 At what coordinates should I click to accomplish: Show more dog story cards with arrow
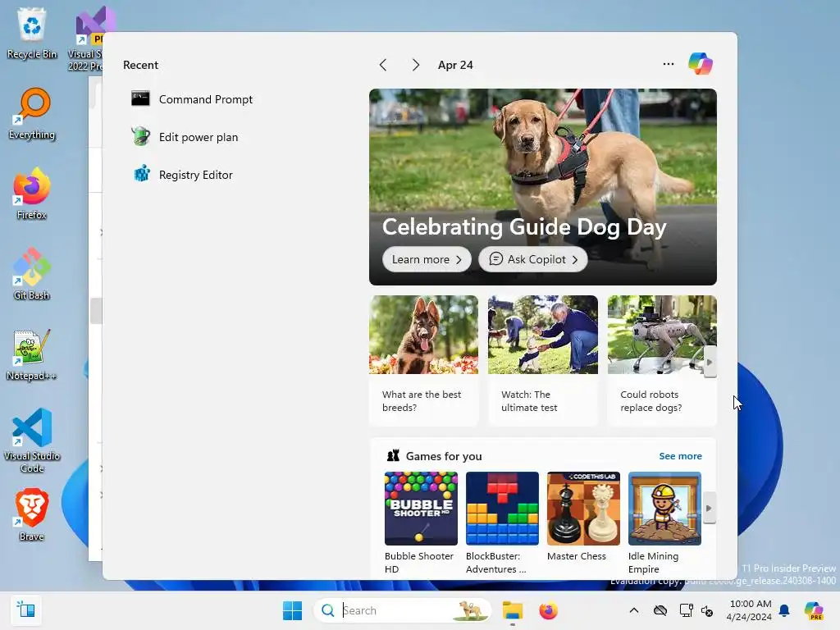(710, 362)
